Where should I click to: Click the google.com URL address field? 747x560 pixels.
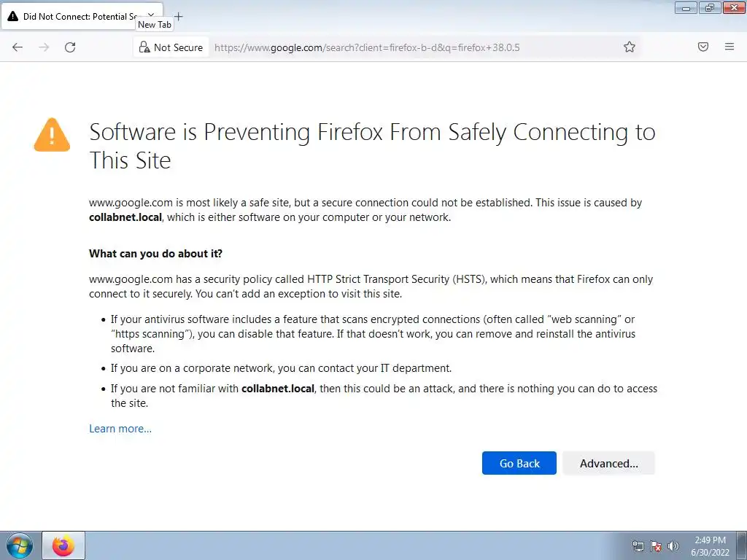[x=414, y=47]
